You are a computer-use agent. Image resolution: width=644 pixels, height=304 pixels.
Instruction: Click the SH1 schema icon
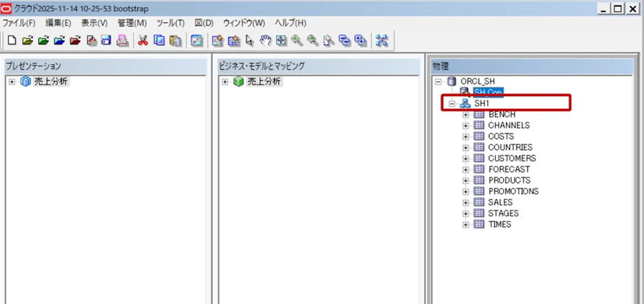[x=465, y=104]
